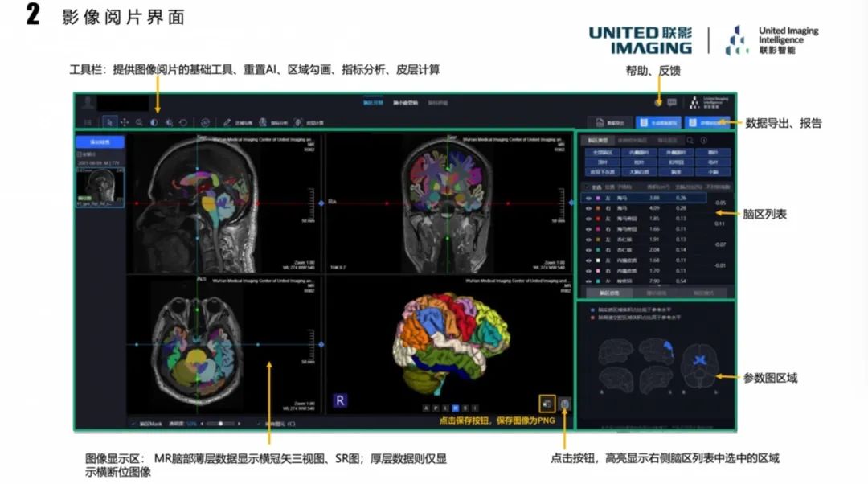
Task: Click the coronal MR view with colored regions
Action: (449, 203)
